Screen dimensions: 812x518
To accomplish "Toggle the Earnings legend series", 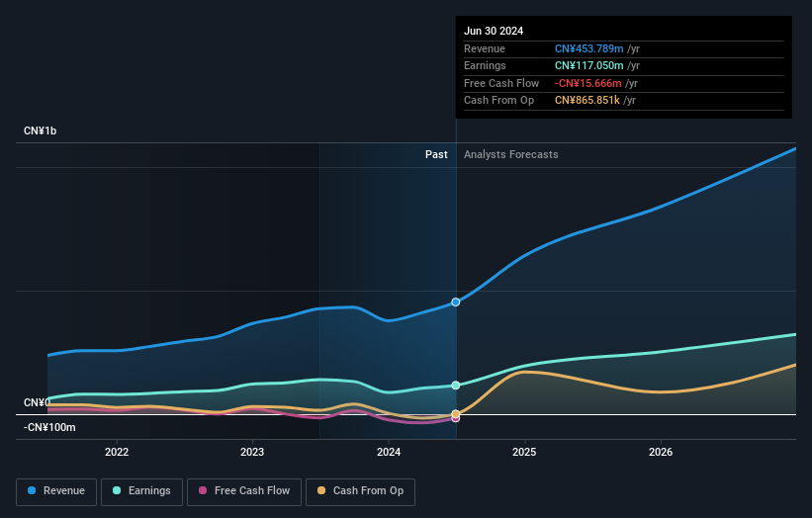I will pyautogui.click(x=141, y=491).
